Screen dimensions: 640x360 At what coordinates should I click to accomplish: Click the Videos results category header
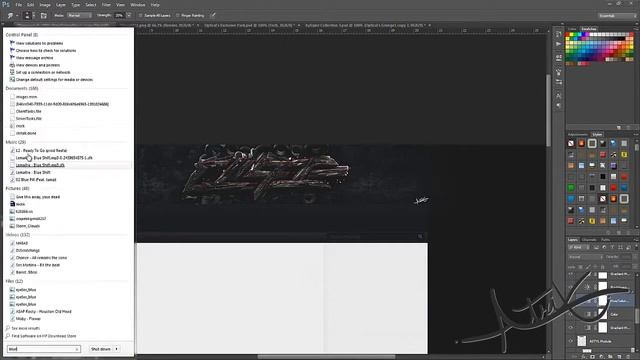coord(18,235)
